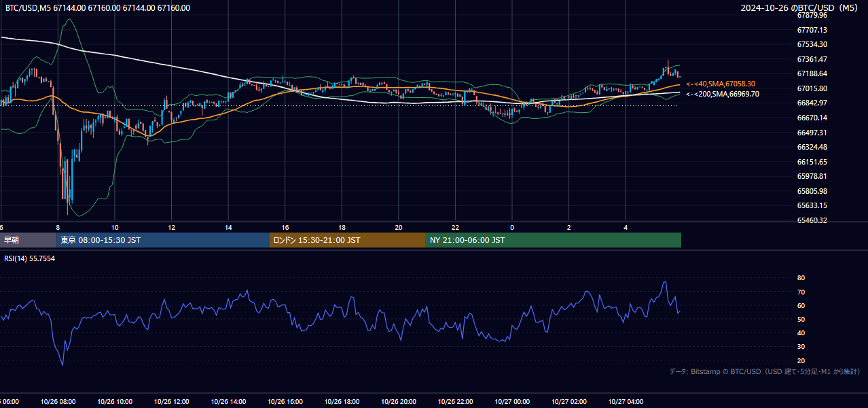The height and width of the screenshot is (408, 868).
Task: Select the 200 SMA 66969.70 label
Action: tap(723, 94)
